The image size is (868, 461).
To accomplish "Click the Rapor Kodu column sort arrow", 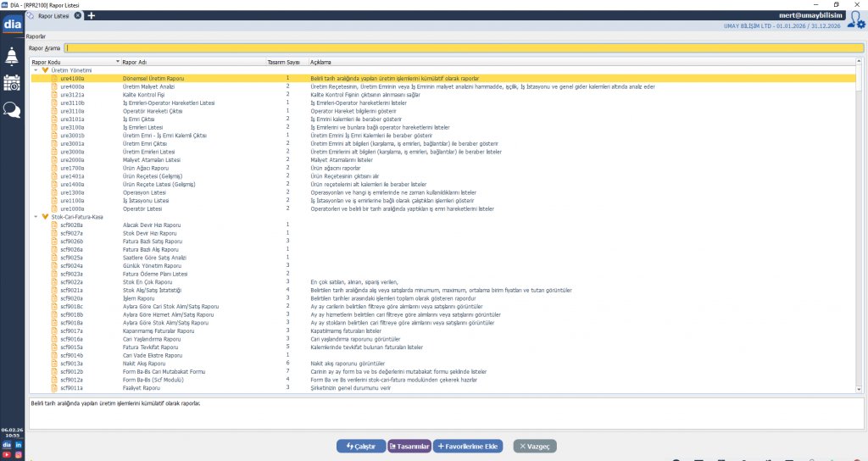I will 116,62.
